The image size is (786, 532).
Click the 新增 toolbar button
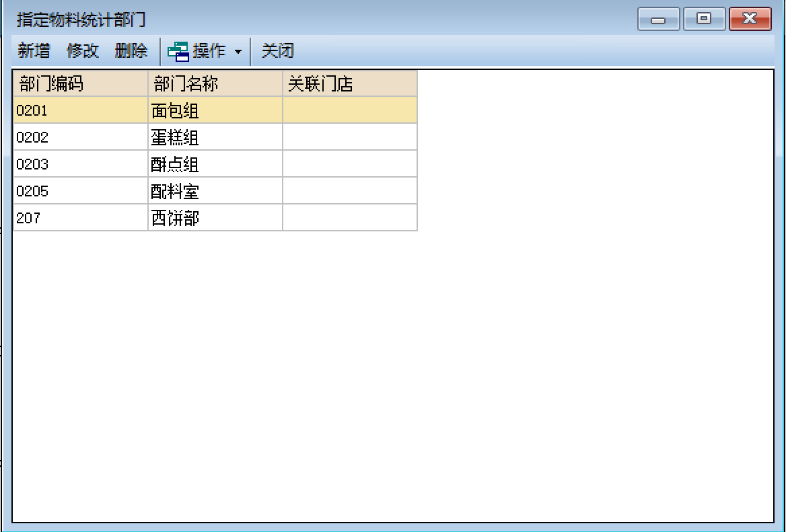click(x=34, y=50)
